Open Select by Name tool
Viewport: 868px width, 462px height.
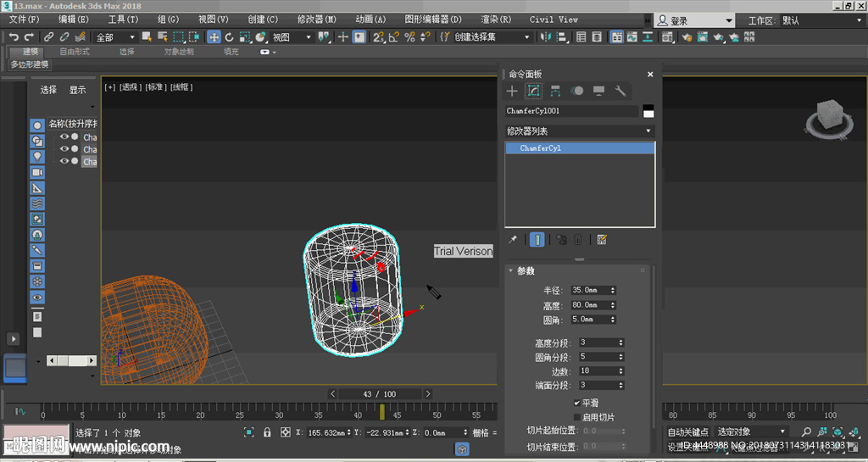click(x=162, y=37)
